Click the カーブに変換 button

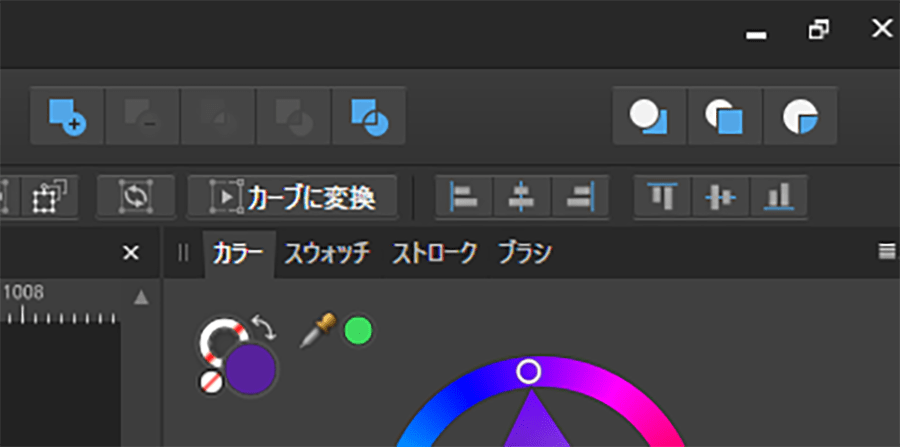[x=293, y=196]
